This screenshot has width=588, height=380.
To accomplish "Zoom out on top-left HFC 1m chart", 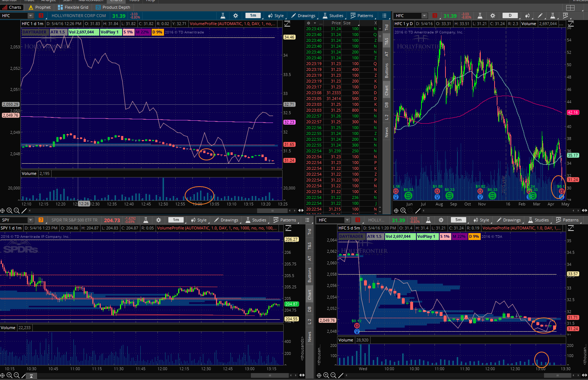I will coord(16,211).
